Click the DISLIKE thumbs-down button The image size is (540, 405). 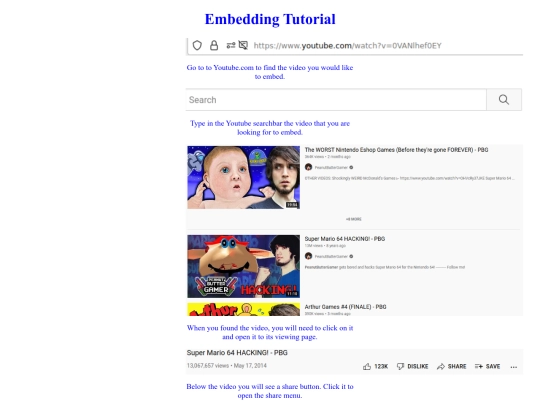[412, 366]
